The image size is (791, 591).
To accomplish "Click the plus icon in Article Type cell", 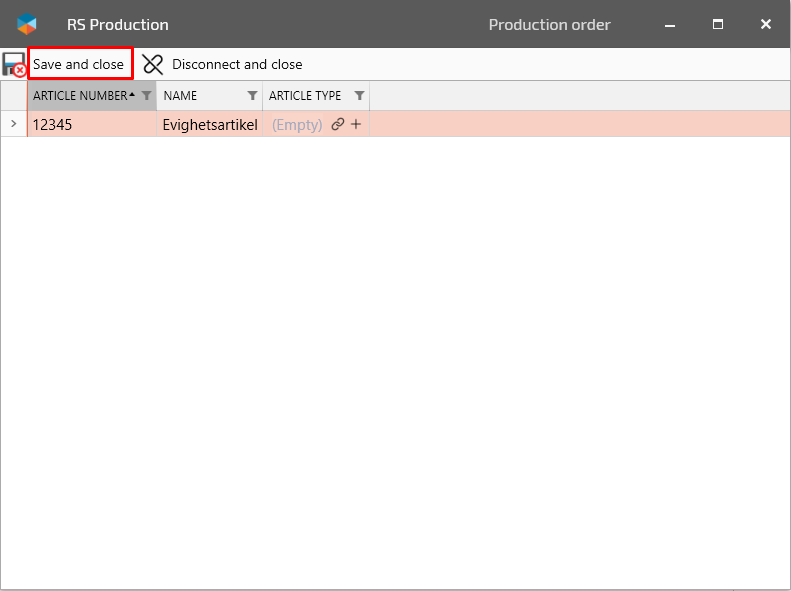I will coord(356,125).
